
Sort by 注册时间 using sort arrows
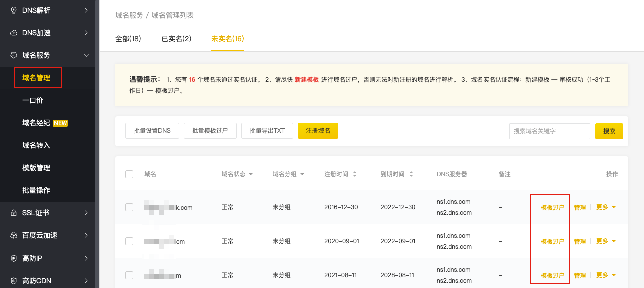point(355,174)
